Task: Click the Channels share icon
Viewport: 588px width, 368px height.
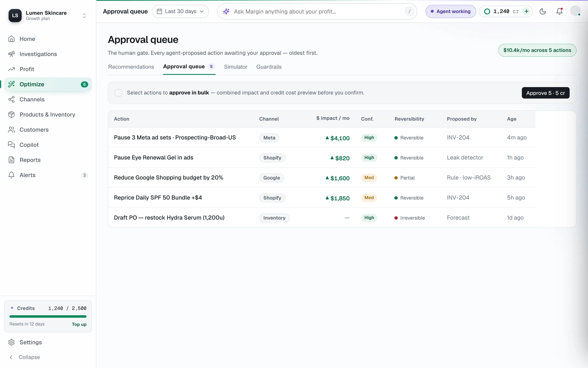Action: coord(11,99)
